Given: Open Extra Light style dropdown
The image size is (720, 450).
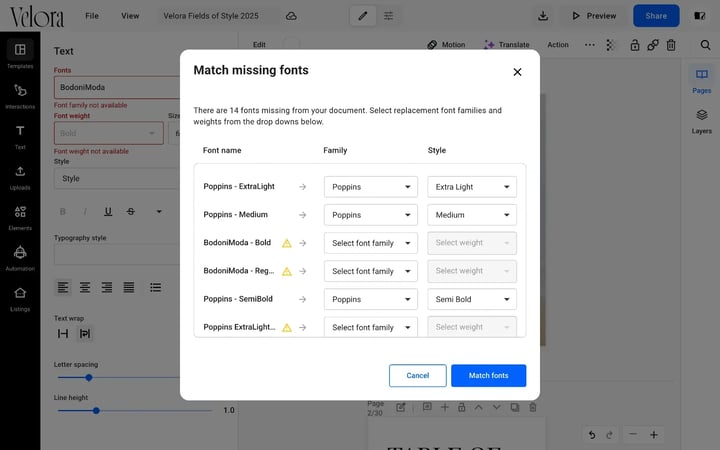Looking at the screenshot, I should point(472,187).
